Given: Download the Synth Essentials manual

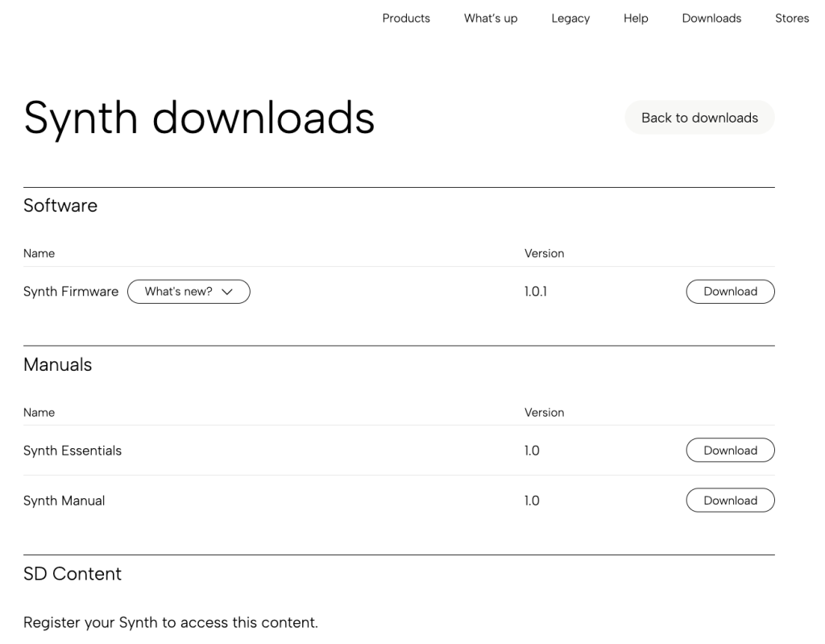Looking at the screenshot, I should coord(730,450).
